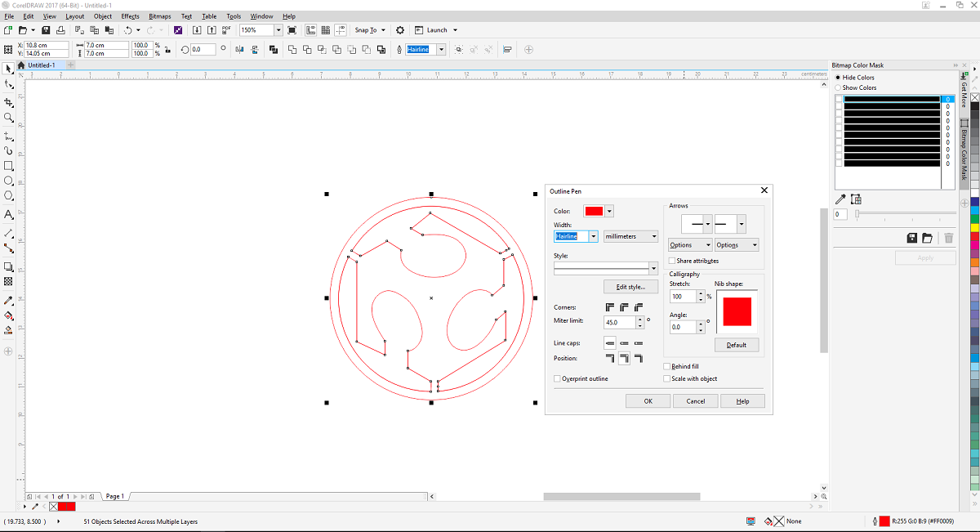This screenshot has height=532, width=980.
Task: Click the Edit style button
Action: [630, 287]
